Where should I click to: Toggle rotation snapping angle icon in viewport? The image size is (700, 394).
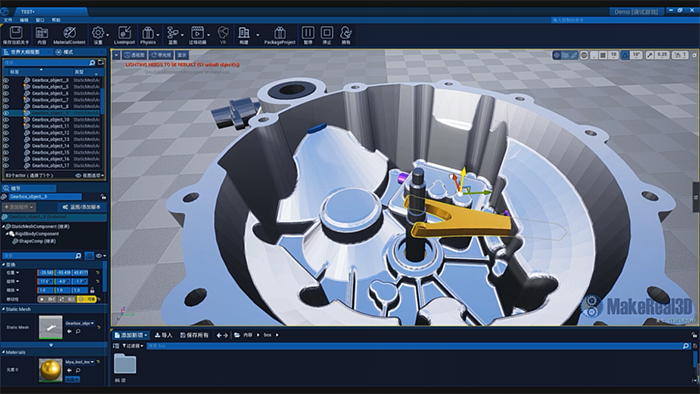[625, 55]
